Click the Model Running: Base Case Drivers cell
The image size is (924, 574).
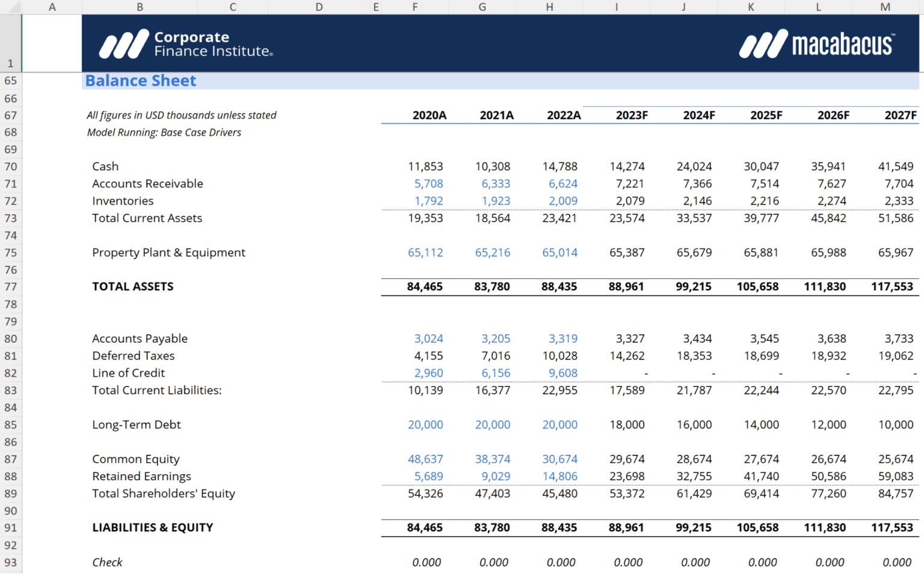[164, 132]
